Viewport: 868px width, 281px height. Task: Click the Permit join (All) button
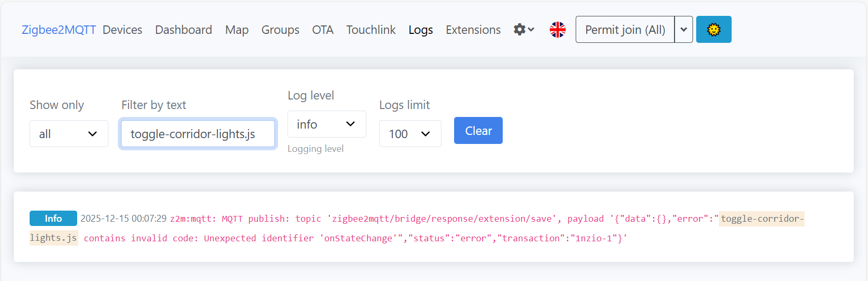pos(625,30)
